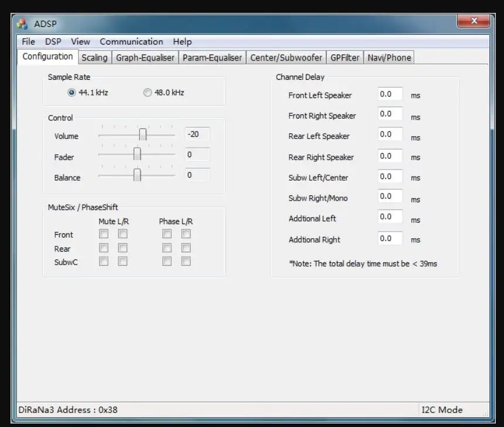Image resolution: width=504 pixels, height=427 pixels.
Task: Select the 48.0 kHz sample rate
Action: [x=148, y=92]
